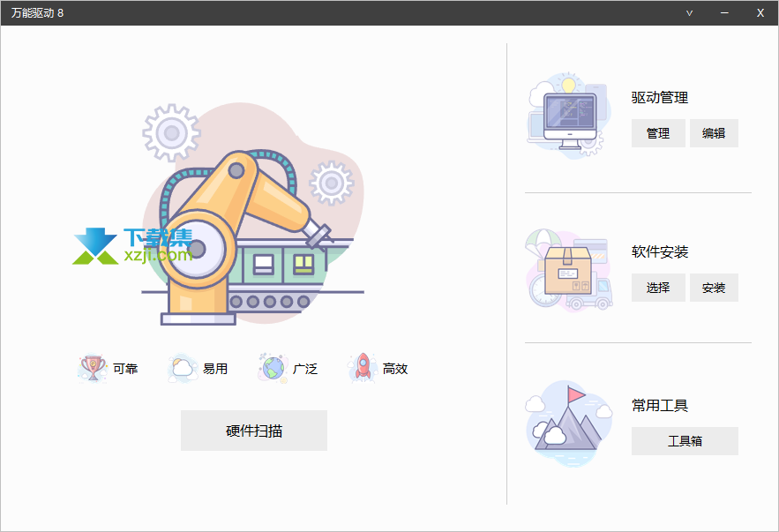Open the 管理 driver management button
This screenshot has height=532, width=779.
[x=658, y=133]
